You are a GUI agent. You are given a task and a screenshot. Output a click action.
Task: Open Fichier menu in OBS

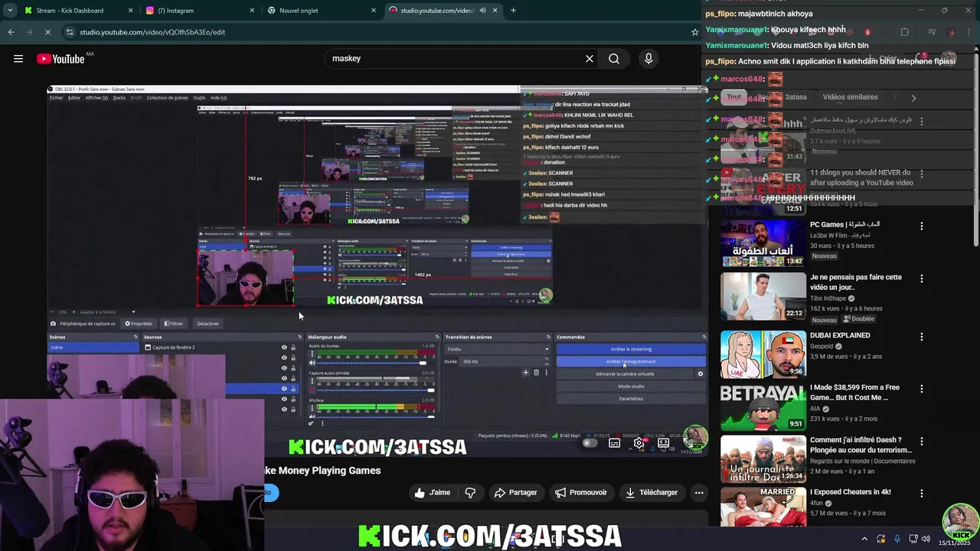(56, 98)
